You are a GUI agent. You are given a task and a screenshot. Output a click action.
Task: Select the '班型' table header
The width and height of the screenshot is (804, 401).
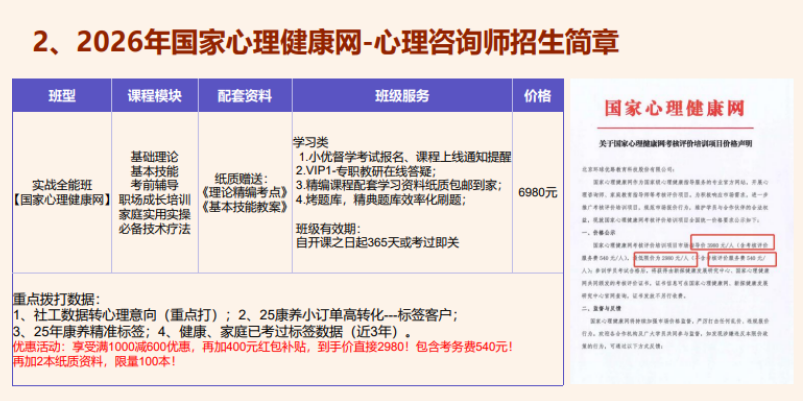(x=62, y=96)
